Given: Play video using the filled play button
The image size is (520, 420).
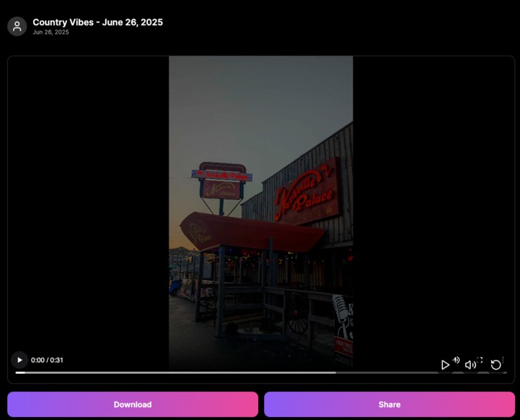Looking at the screenshot, I should 20,360.
